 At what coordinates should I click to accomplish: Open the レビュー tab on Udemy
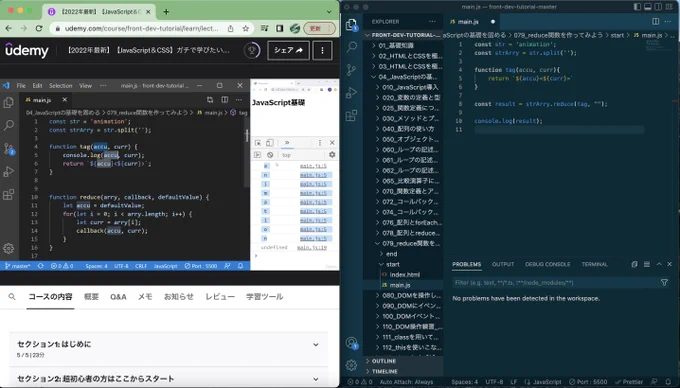click(x=220, y=297)
